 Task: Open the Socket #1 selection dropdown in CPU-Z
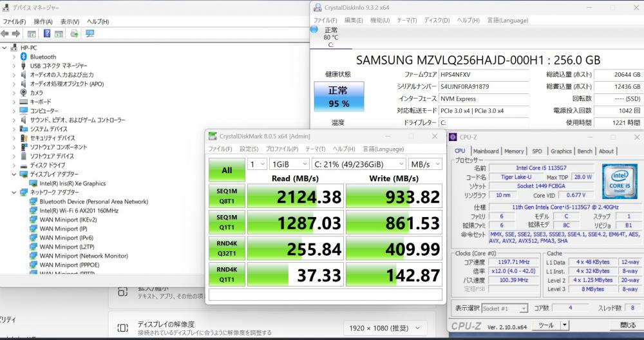pyautogui.click(x=505, y=308)
